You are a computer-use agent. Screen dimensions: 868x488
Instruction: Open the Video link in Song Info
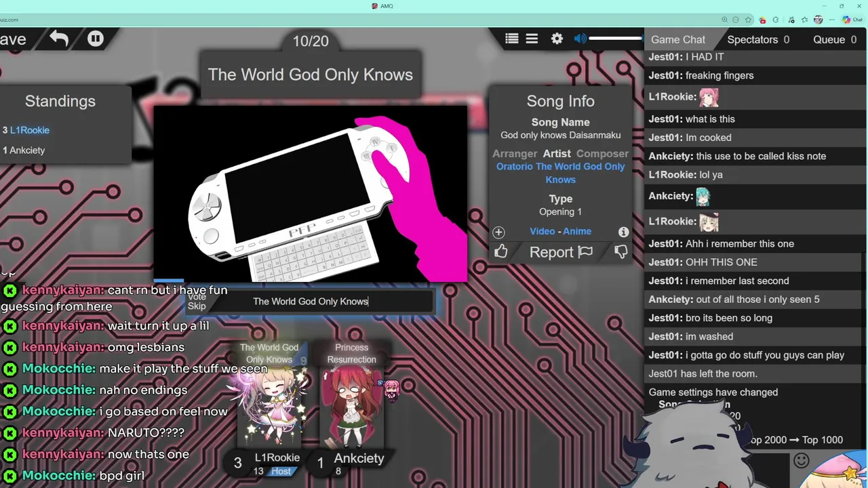pos(542,231)
